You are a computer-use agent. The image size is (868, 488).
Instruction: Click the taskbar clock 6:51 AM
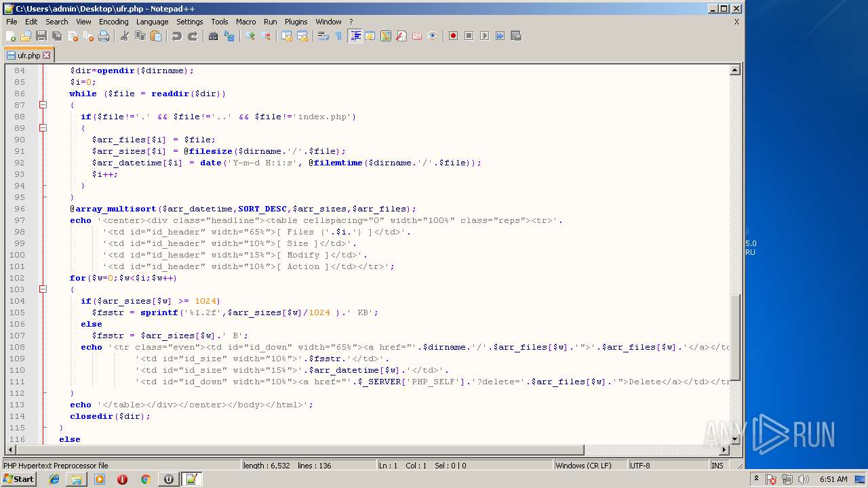coord(833,479)
